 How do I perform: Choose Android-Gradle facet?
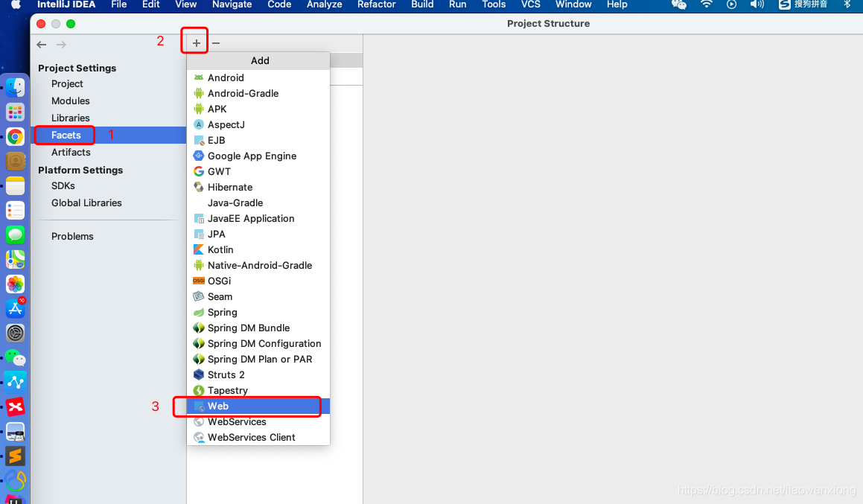click(258, 94)
